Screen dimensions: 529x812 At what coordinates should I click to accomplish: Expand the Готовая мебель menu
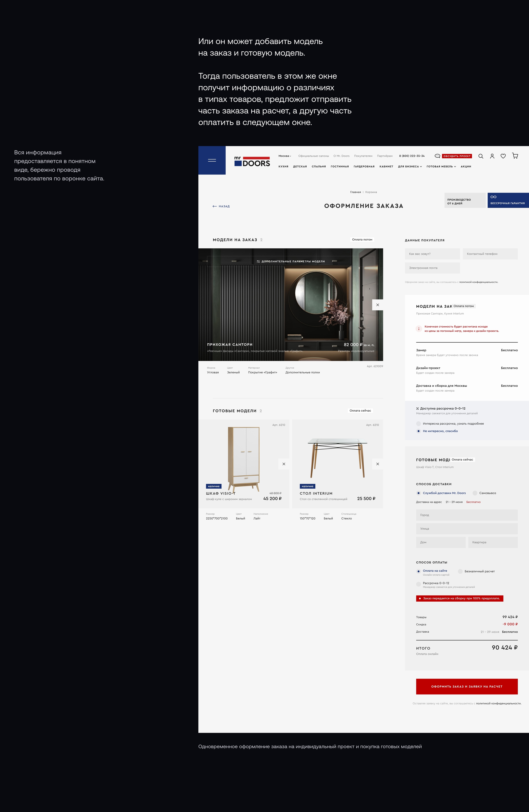pyautogui.click(x=441, y=166)
